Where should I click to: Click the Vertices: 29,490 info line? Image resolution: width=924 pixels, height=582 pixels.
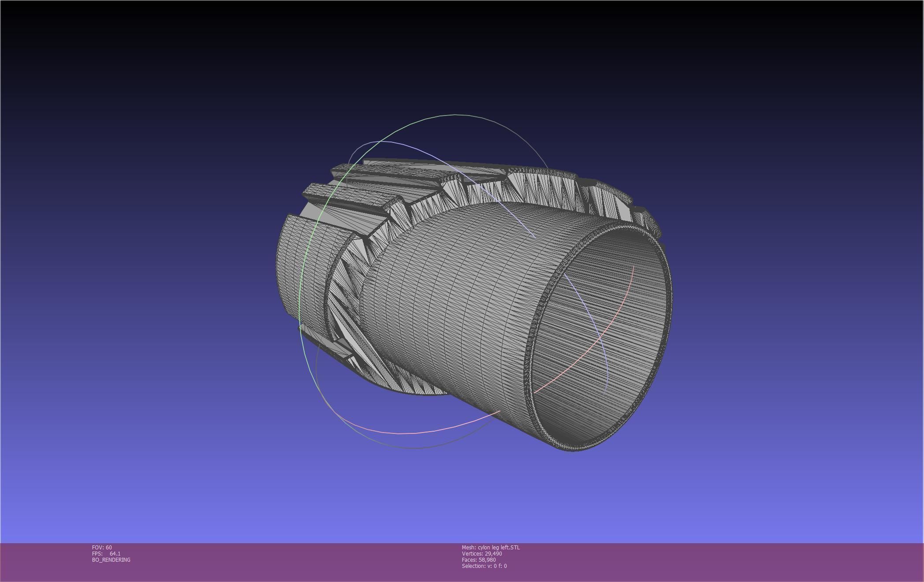tap(482, 553)
